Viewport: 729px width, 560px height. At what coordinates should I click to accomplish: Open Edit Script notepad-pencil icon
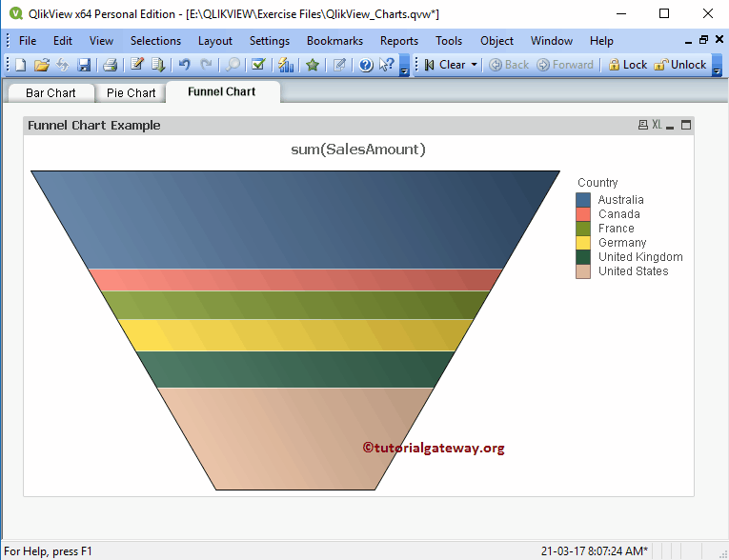click(x=136, y=64)
